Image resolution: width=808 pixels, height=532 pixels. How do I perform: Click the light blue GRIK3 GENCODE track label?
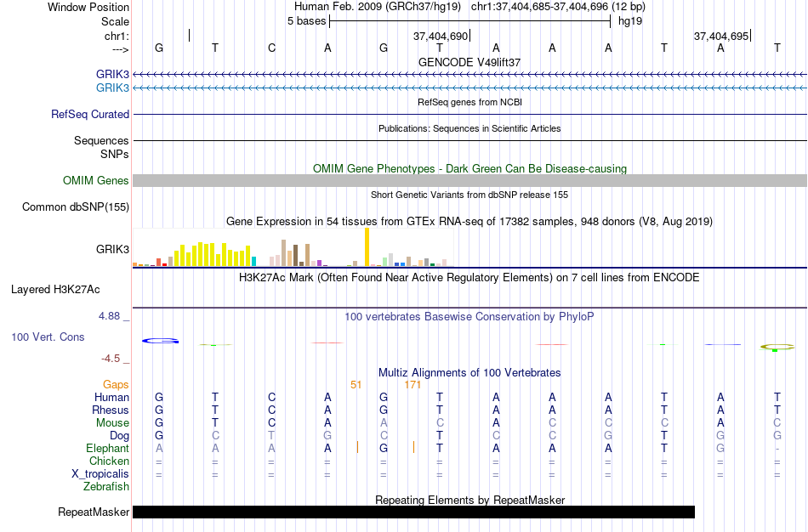click(x=112, y=88)
